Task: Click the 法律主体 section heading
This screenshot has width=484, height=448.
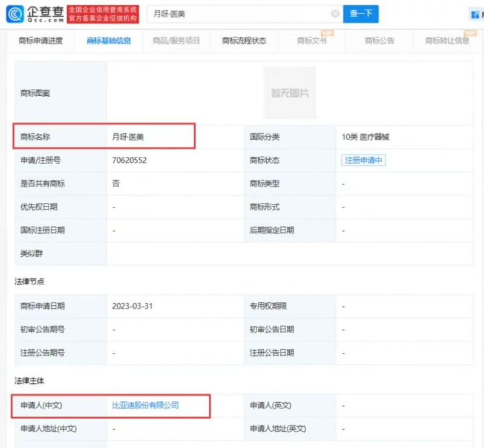Action: coord(29,381)
